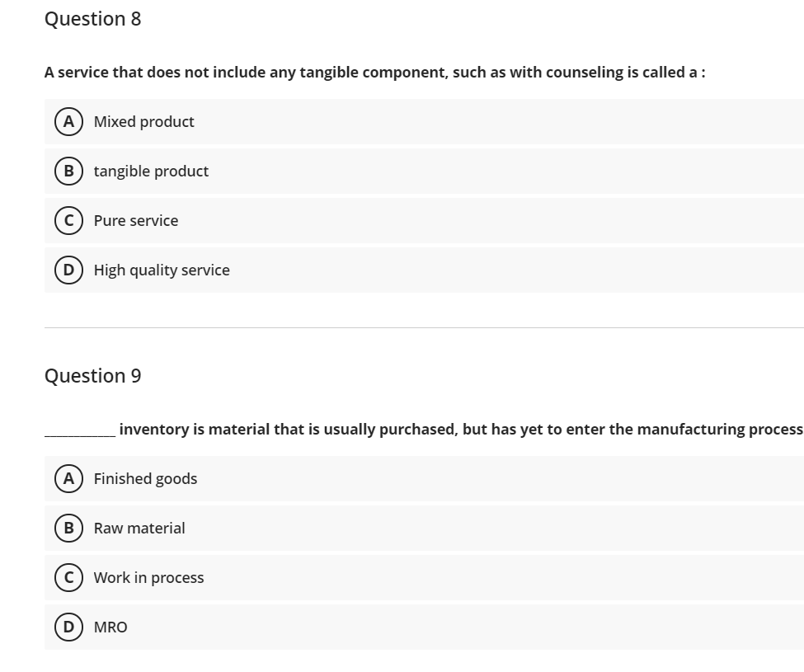Click the Question 8 heading
This screenshot has height=672, width=804.
[x=93, y=18]
